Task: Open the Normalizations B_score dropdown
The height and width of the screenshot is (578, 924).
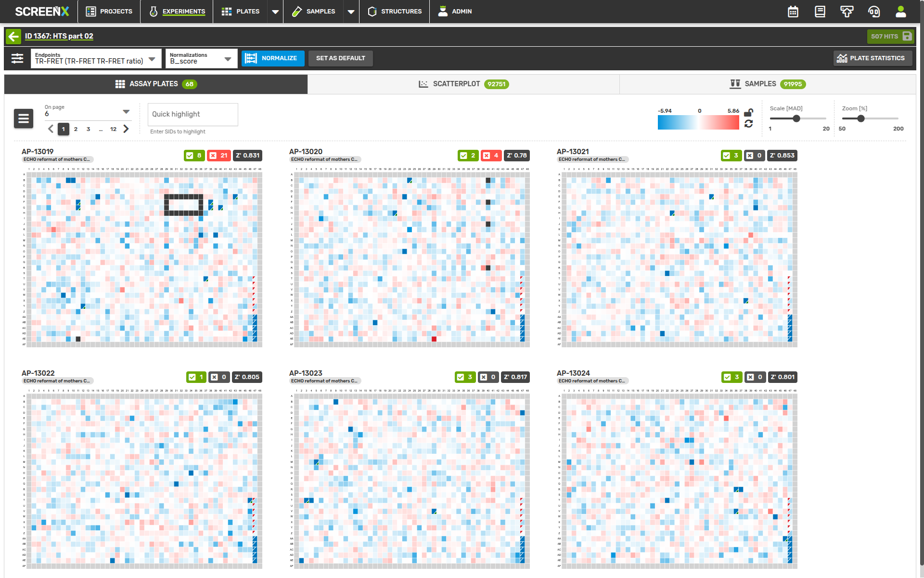Action: pyautogui.click(x=201, y=59)
